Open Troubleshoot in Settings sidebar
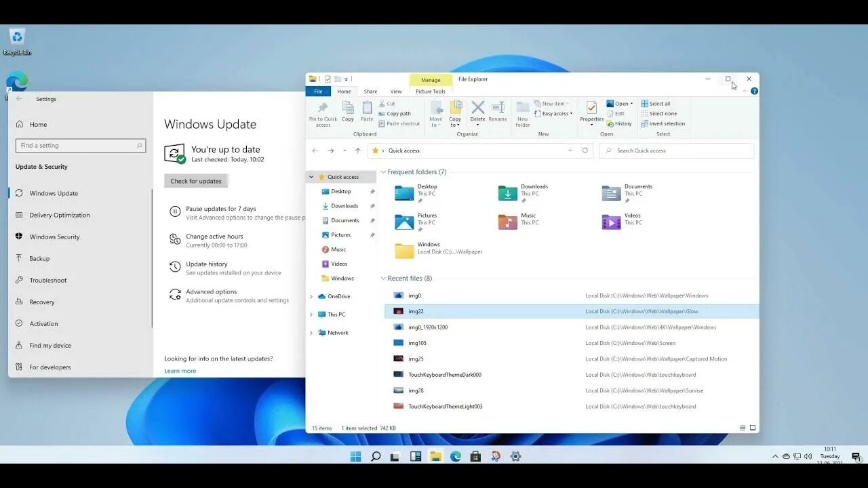Image resolution: width=868 pixels, height=488 pixels. [x=48, y=280]
